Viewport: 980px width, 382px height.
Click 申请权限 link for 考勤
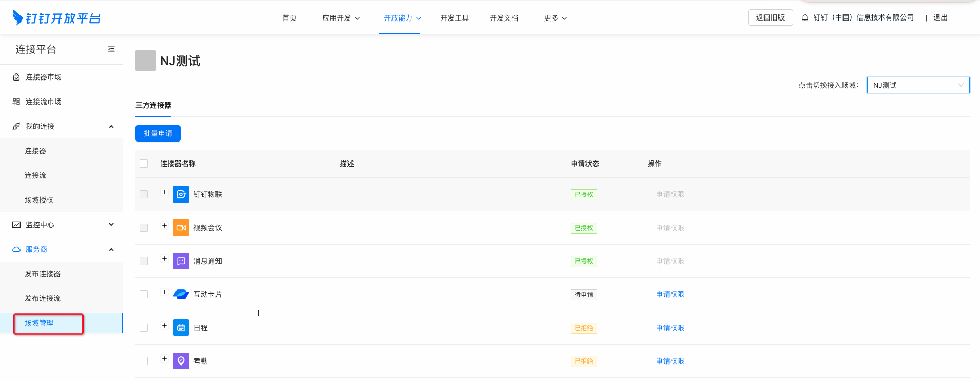pos(670,361)
